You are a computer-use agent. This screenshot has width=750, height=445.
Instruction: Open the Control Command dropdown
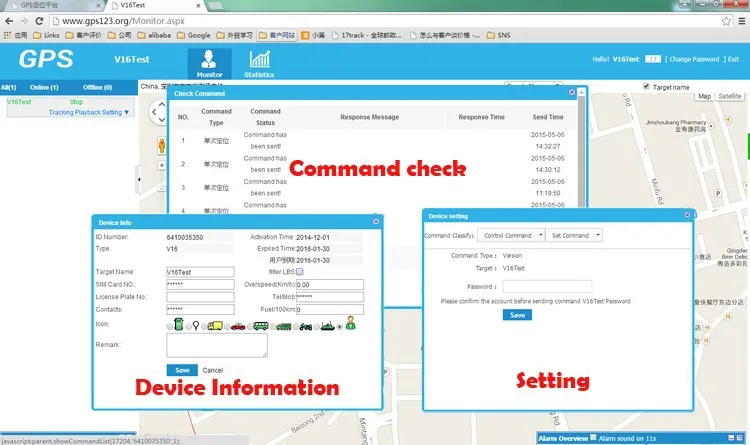[x=511, y=235]
